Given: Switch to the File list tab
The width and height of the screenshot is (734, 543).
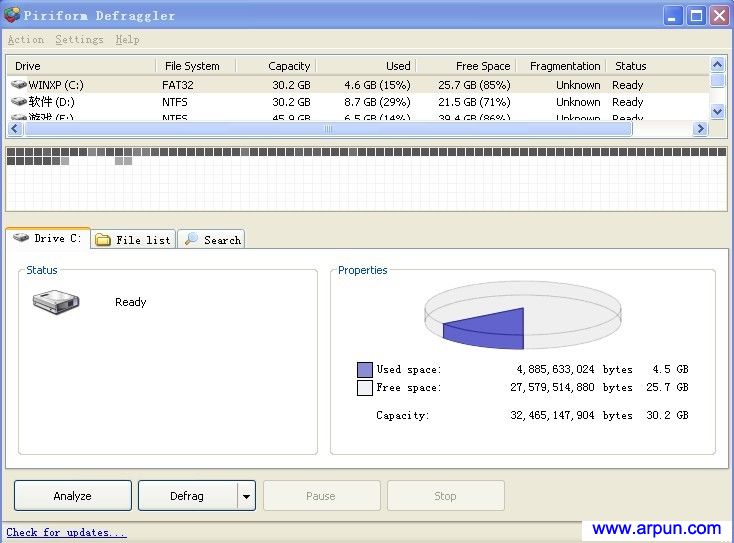Looking at the screenshot, I should 134,240.
